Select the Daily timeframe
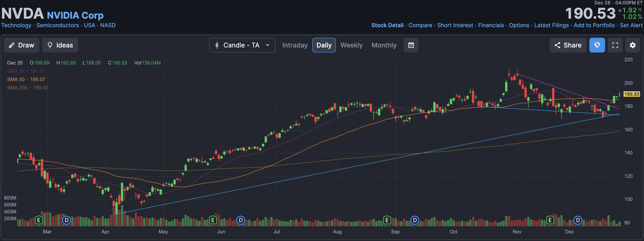 324,45
